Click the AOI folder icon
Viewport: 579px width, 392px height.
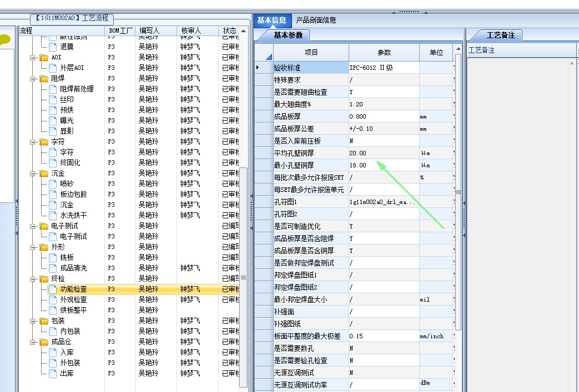pos(44,58)
